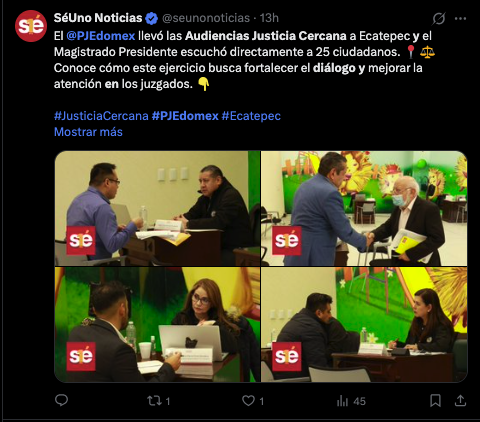This screenshot has width=480, height=422.
Task: Like the tweet with the heart icon
Action: click(x=248, y=401)
